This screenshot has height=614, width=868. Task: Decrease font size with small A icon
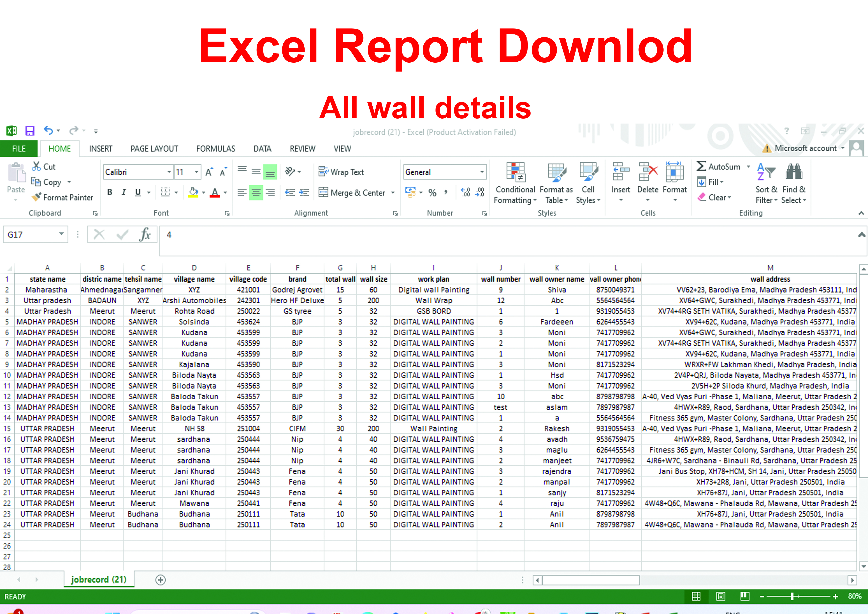coord(223,172)
